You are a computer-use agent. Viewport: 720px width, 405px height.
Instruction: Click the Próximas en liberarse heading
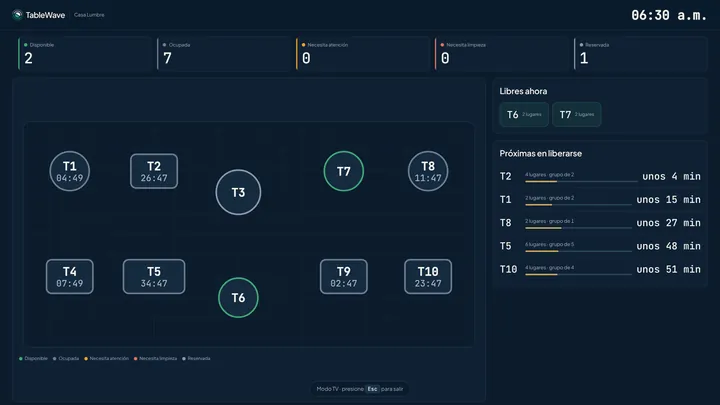point(540,153)
